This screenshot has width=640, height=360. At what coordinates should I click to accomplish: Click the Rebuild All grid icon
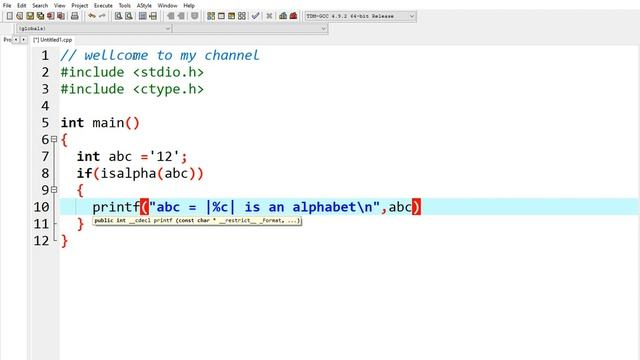point(242,16)
